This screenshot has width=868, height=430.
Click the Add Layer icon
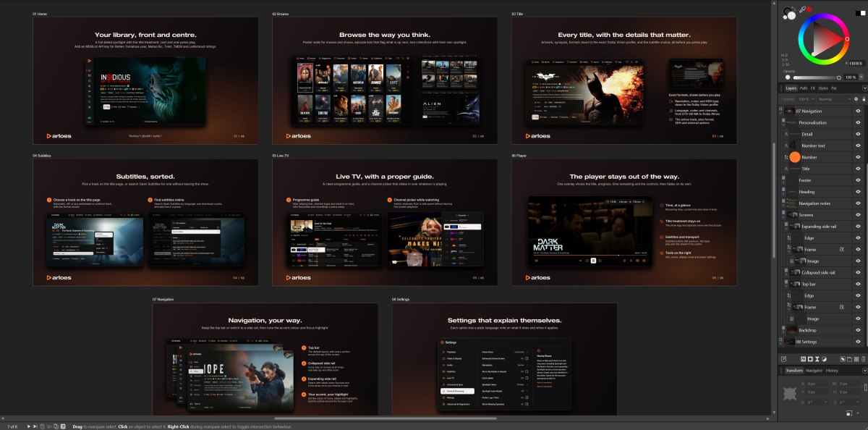click(x=843, y=359)
